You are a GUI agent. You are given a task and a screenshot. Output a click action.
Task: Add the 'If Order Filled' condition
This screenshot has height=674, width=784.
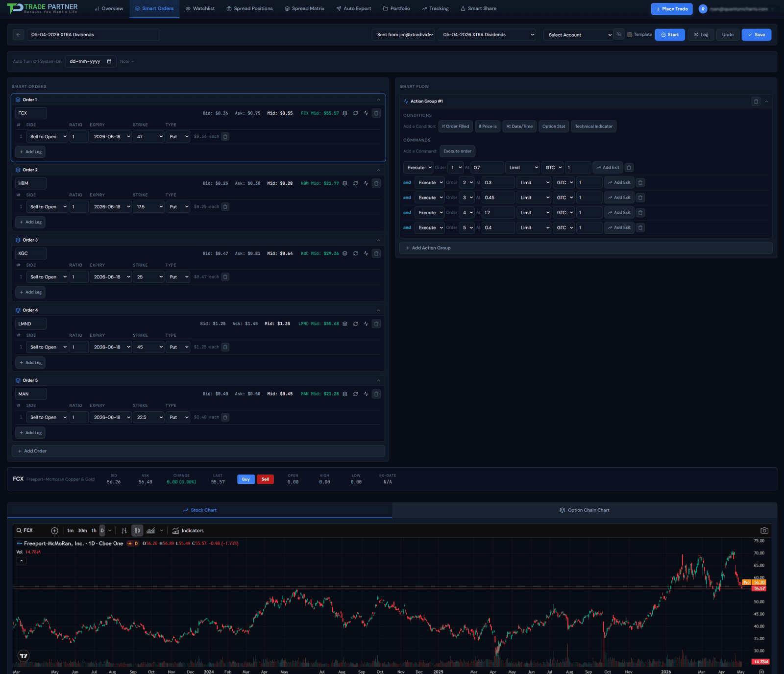point(456,126)
